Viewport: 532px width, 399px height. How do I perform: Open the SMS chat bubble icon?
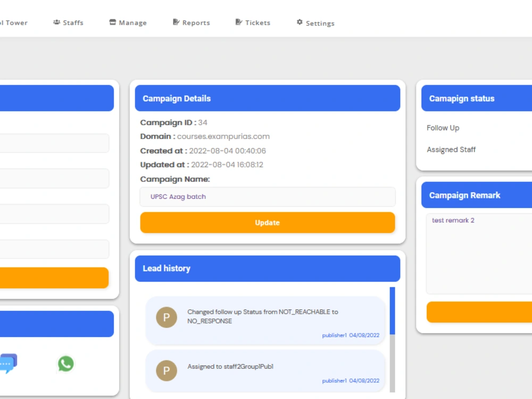point(8,363)
